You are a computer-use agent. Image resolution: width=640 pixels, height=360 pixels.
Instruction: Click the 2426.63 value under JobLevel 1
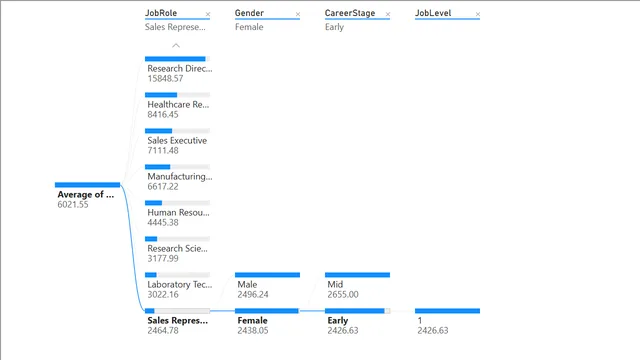(433, 331)
